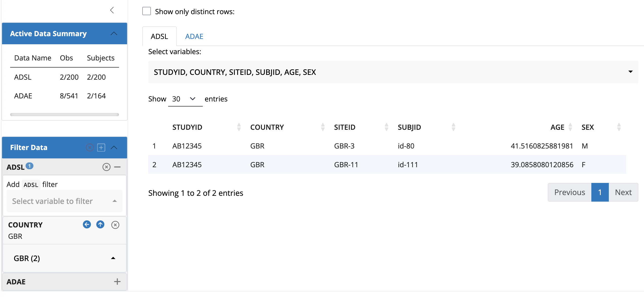Enable Show only distinct rows checkbox

click(147, 11)
